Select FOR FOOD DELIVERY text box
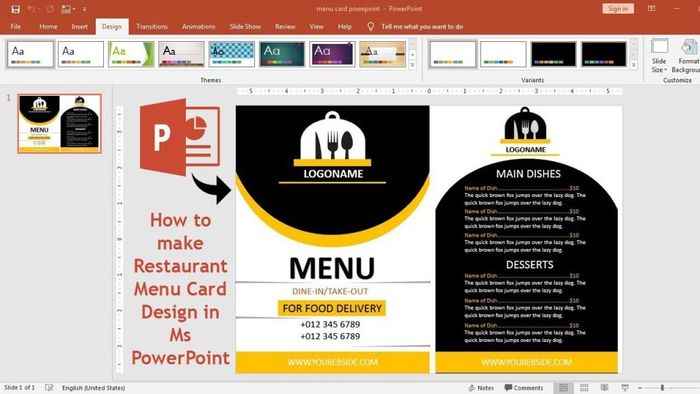Screen dimensions: 700x394 point(332,308)
